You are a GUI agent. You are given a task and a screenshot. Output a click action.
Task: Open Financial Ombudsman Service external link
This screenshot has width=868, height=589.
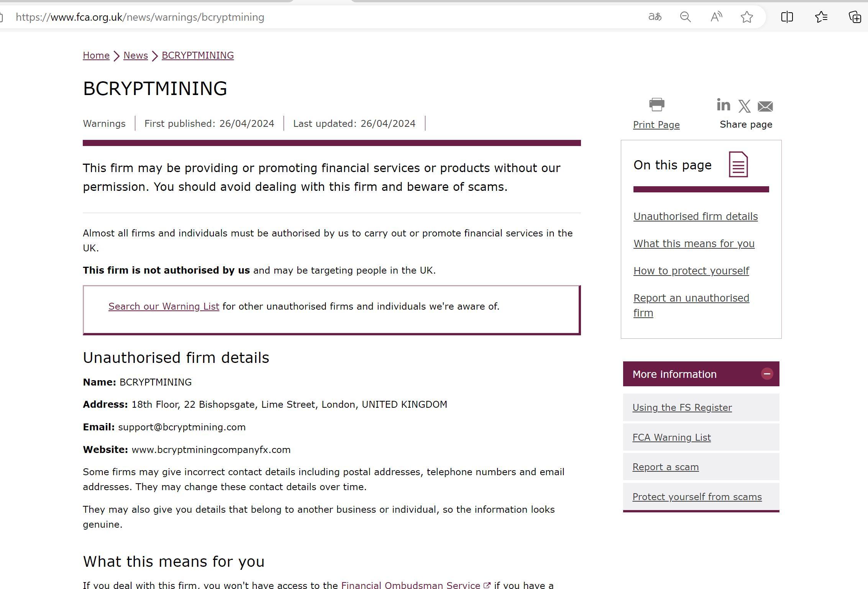coord(410,585)
